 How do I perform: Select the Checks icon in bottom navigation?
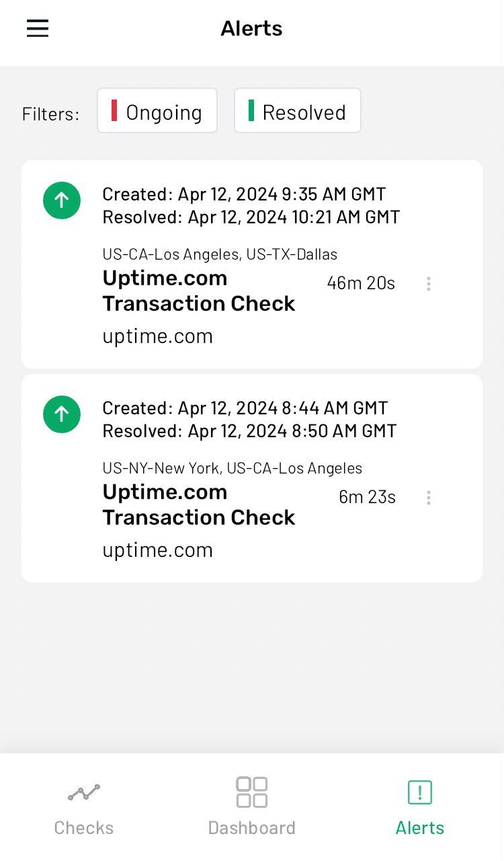83,792
